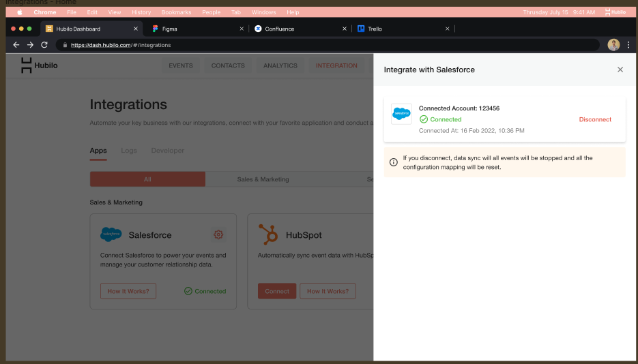
Task: Select the Apps tab
Action: tap(98, 151)
